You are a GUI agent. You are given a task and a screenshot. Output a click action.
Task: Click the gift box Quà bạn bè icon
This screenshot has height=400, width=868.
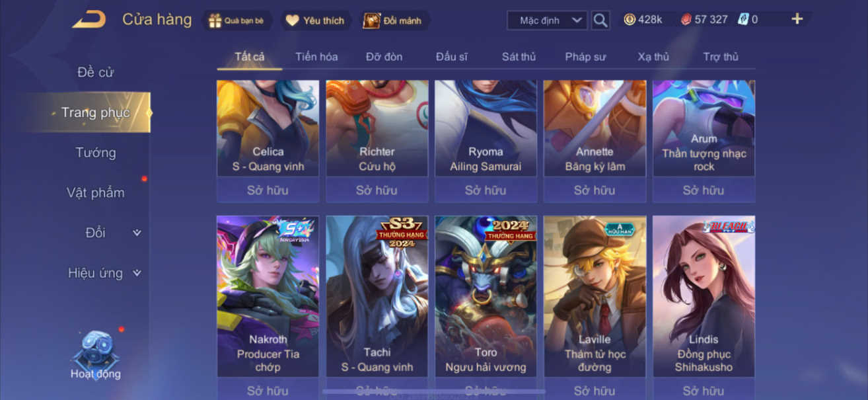(215, 20)
